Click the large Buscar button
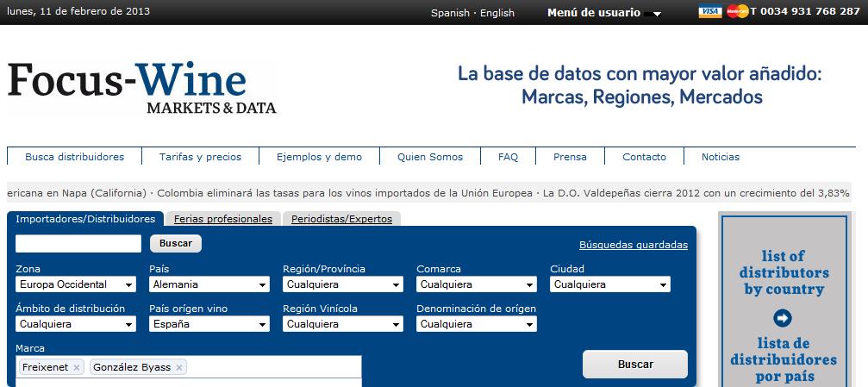The width and height of the screenshot is (868, 387). [635, 365]
